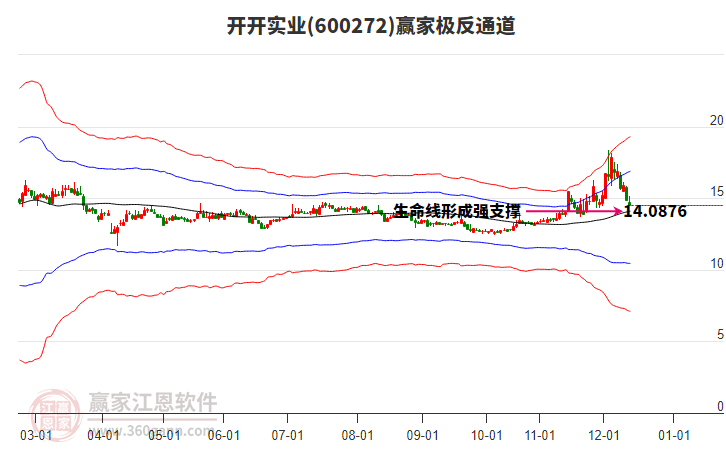The image size is (726, 450).
Task: Select the 06-01 date label
Action: pyautogui.click(x=224, y=436)
